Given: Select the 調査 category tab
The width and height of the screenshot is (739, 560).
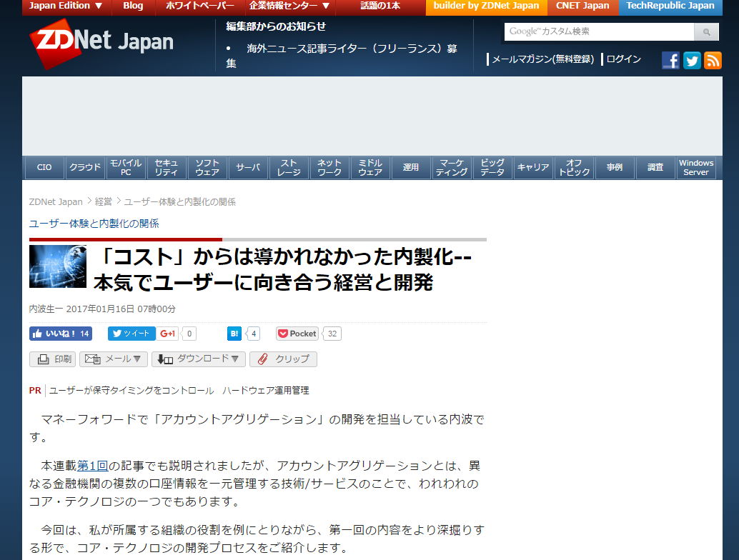Looking at the screenshot, I should tap(655, 168).
